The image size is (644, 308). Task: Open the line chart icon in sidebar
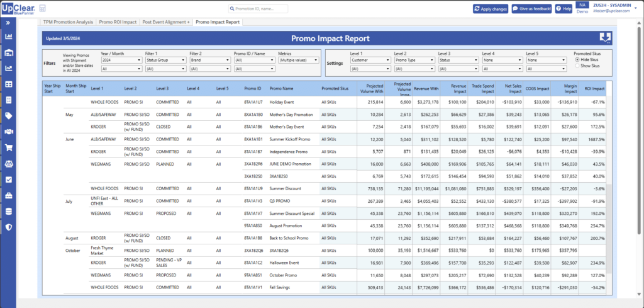coord(8,68)
